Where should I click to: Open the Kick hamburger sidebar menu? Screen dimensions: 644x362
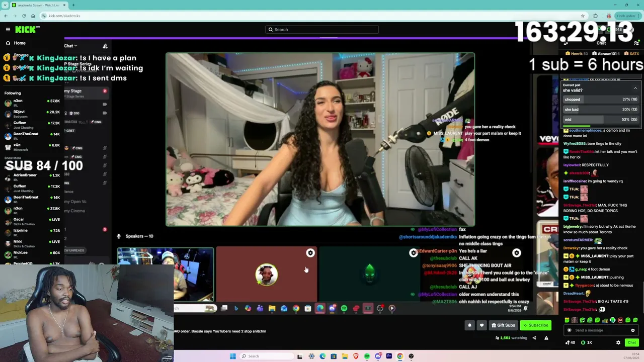[x=8, y=30]
